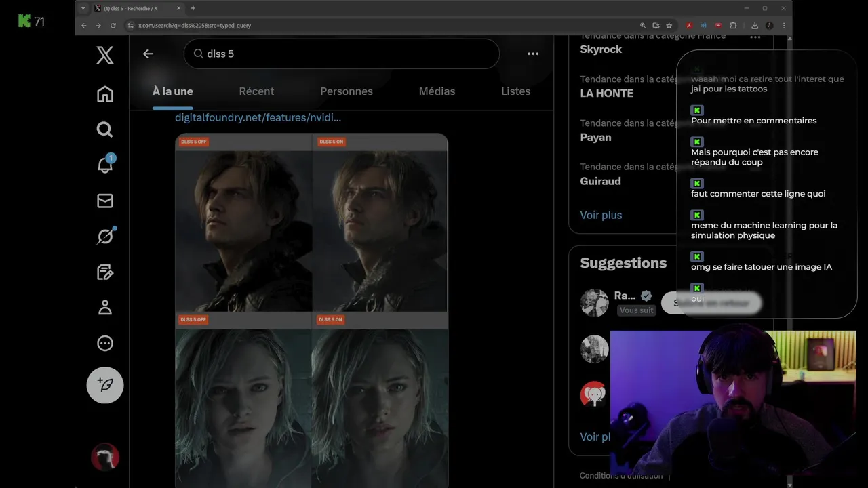Image resolution: width=868 pixels, height=488 pixels.
Task: Click the red PDF extension icon
Action: (689, 25)
